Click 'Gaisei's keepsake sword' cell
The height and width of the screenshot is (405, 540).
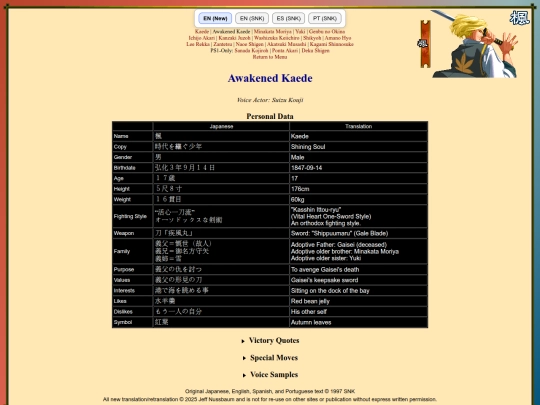point(359,280)
